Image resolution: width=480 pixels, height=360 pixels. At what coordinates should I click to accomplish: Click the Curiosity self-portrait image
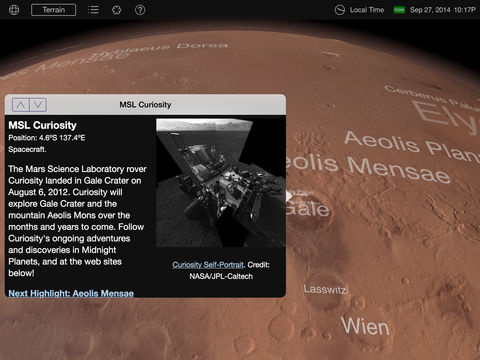coord(221,183)
